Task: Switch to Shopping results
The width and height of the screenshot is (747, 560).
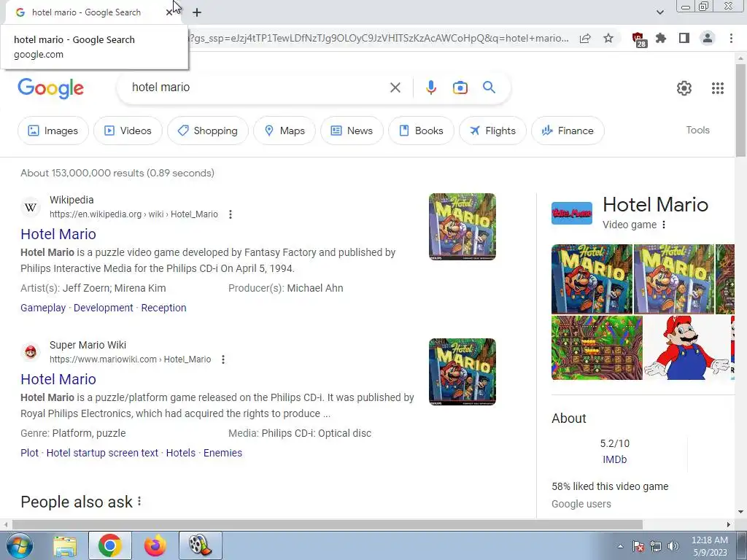Action: pyautogui.click(x=208, y=131)
